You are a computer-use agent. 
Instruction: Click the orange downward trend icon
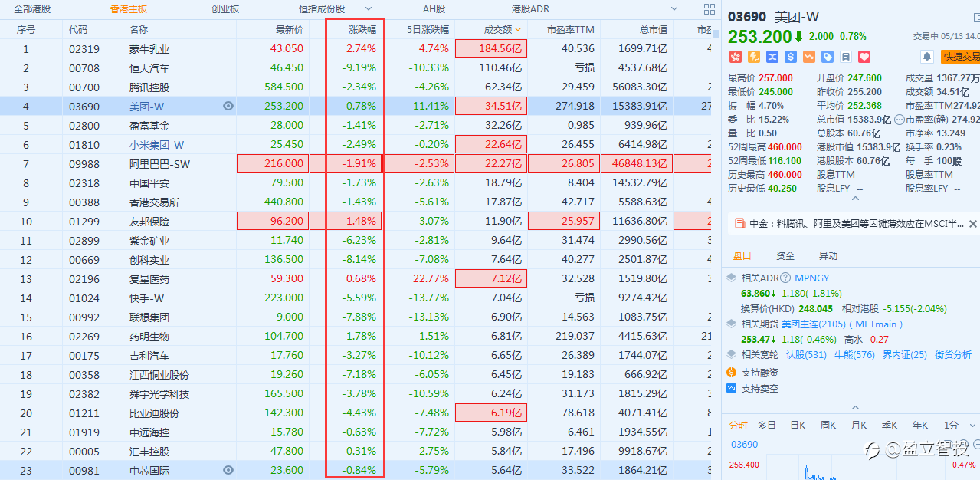click(x=809, y=57)
